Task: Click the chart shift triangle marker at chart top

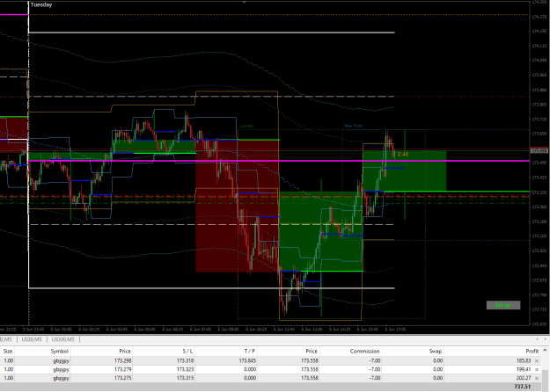Action: tap(244, 2)
